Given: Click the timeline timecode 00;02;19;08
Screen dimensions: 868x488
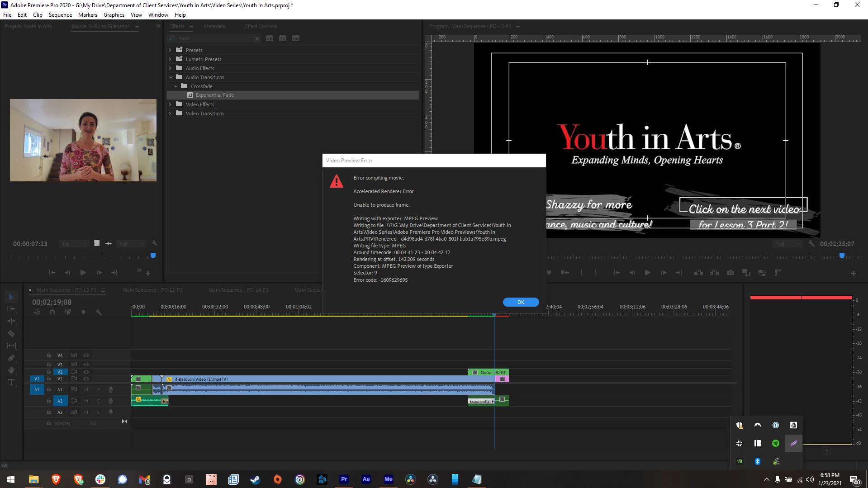Looking at the screenshot, I should point(52,302).
